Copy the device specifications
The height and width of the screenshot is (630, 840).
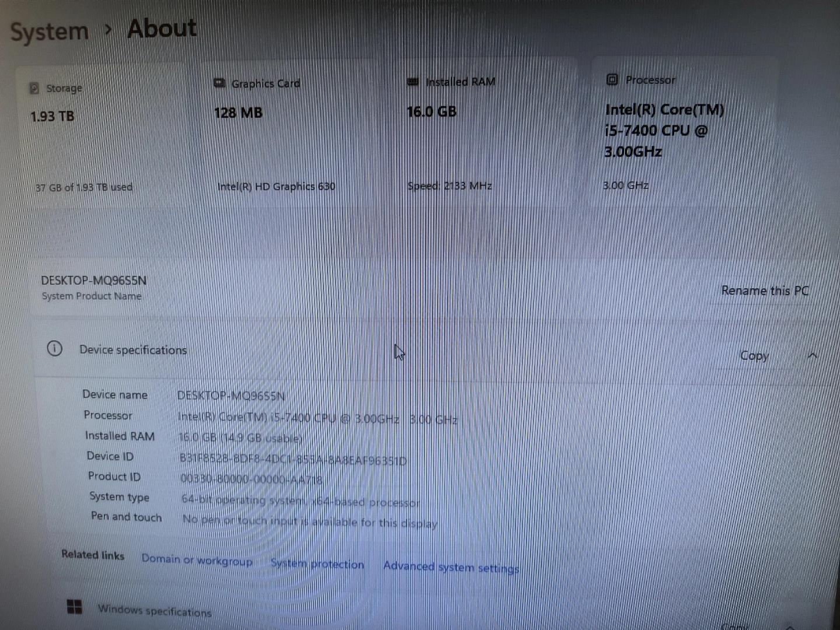coord(754,355)
